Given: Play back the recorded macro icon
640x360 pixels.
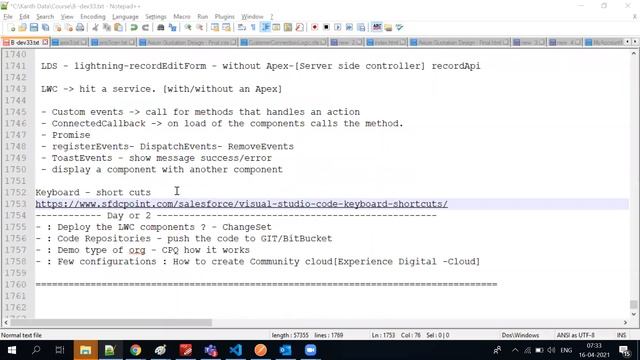Looking at the screenshot, I should (x=338, y=27).
